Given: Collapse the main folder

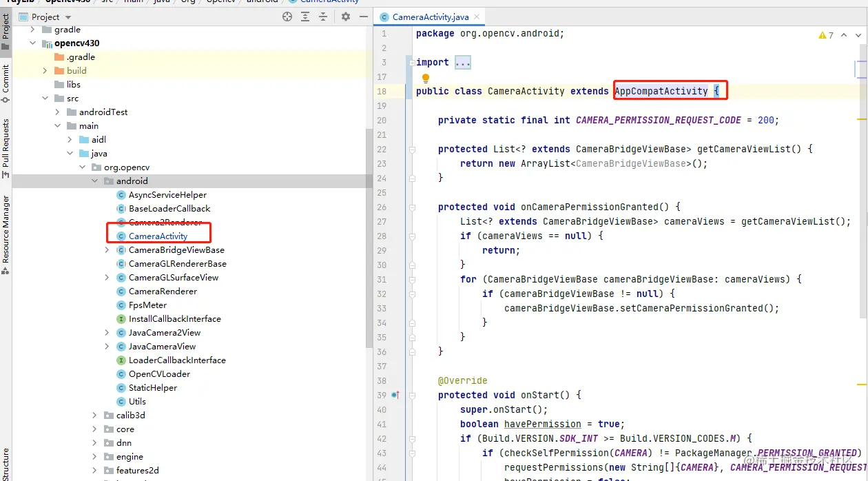Looking at the screenshot, I should click(57, 126).
